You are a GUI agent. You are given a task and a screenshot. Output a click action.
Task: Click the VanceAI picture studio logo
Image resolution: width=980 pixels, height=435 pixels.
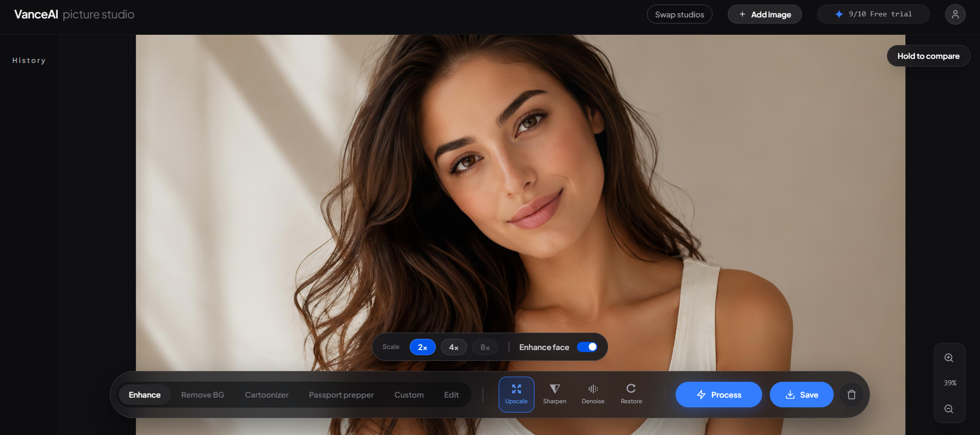[x=74, y=14]
